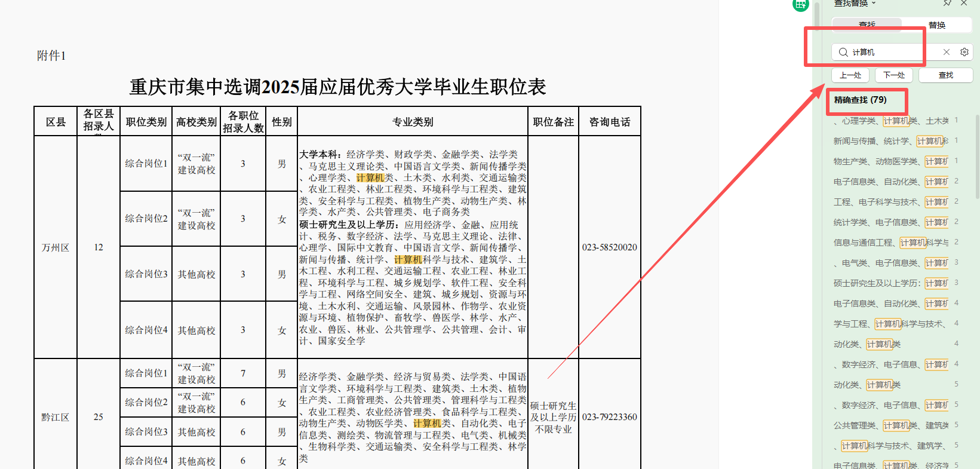Pin the find and replace panel

click(947, 3)
